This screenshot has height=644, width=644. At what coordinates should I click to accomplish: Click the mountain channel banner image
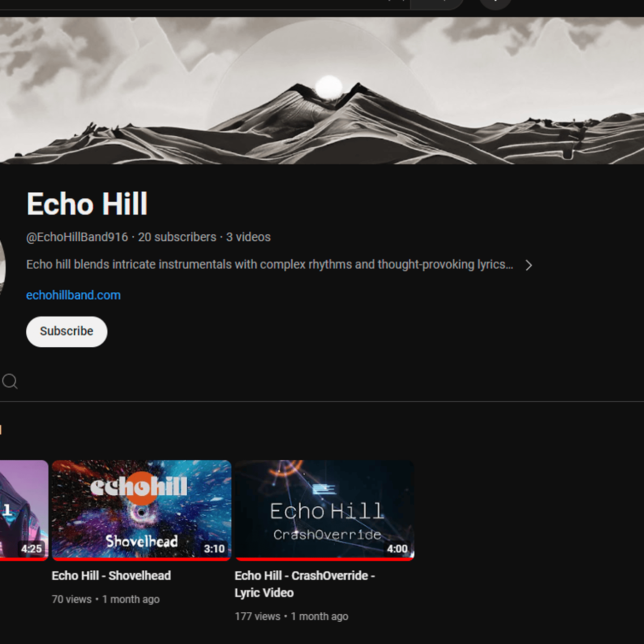coord(322,91)
